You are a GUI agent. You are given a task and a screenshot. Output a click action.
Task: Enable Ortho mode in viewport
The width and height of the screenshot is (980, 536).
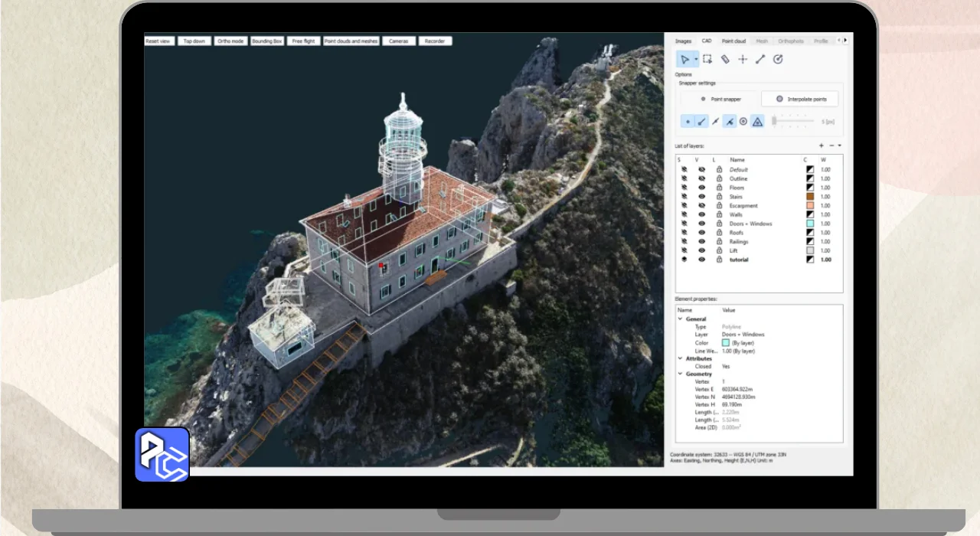point(230,41)
